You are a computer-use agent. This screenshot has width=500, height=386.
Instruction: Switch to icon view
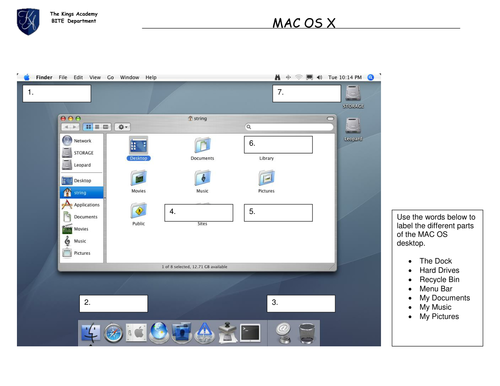pyautogui.click(x=88, y=127)
